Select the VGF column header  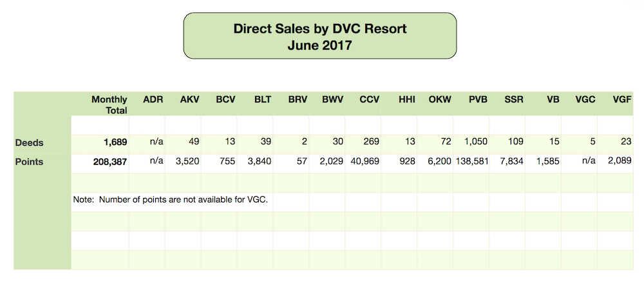pyautogui.click(x=621, y=99)
